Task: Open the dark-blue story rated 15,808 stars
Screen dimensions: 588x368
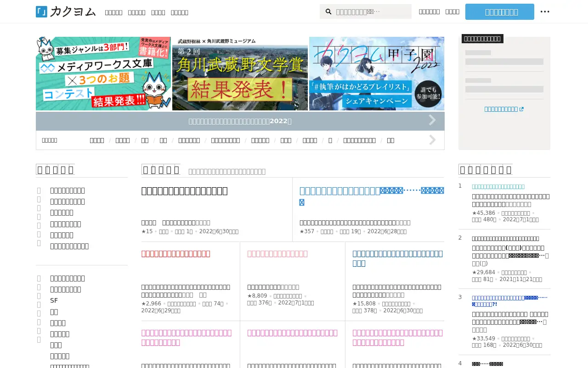Action: [398, 258]
